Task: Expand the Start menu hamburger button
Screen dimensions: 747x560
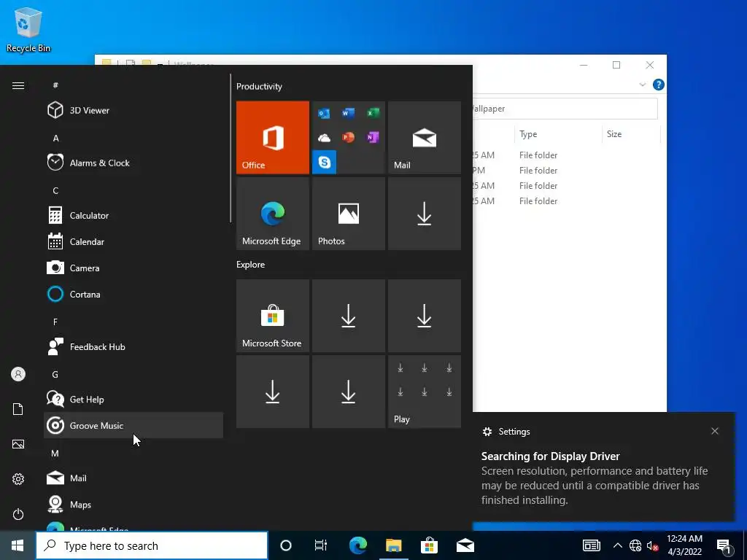Action: coord(18,86)
